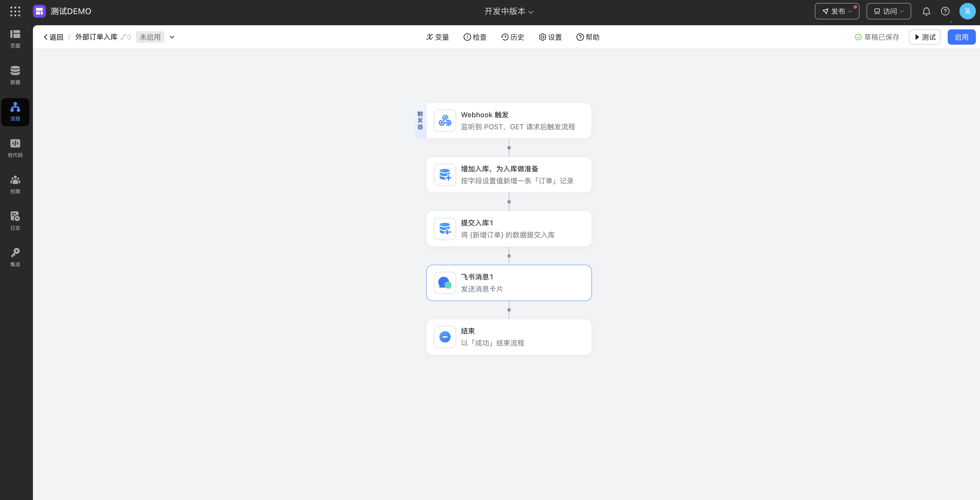The width and height of the screenshot is (980, 500).
Task: Click the Webhook trigger node icon
Action: coord(445,121)
